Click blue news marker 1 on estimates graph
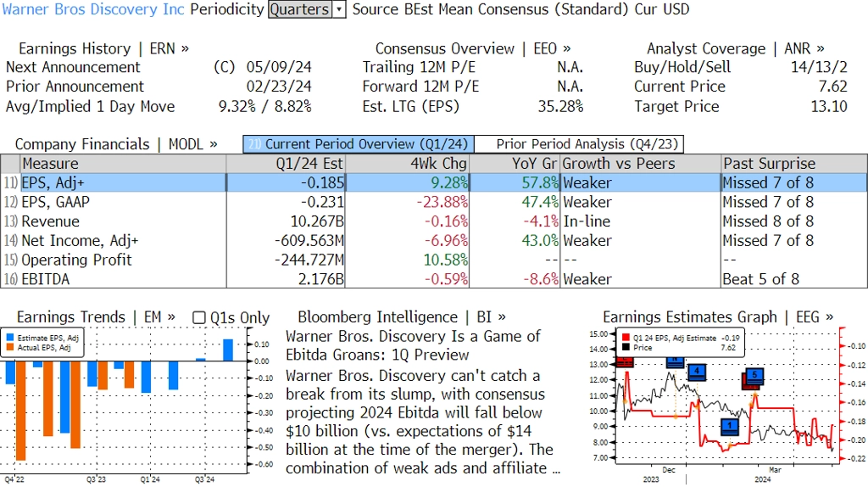This screenshot has height=487, width=868. point(730,427)
